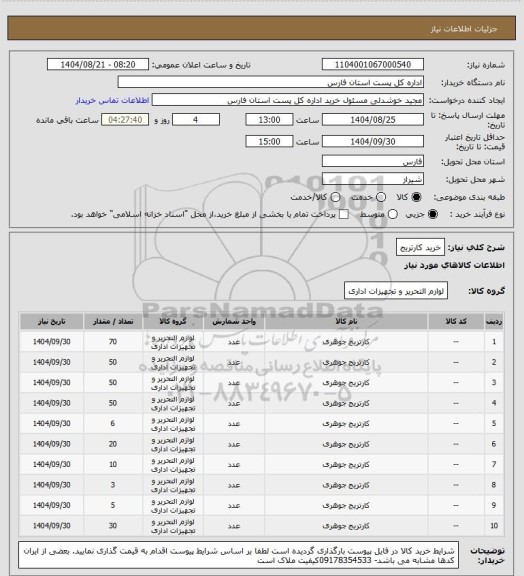This screenshot has width=524, height=576.
Task: Click the announcement date field 1404/08/21 - 08:20
Action: pyautogui.click(x=98, y=64)
